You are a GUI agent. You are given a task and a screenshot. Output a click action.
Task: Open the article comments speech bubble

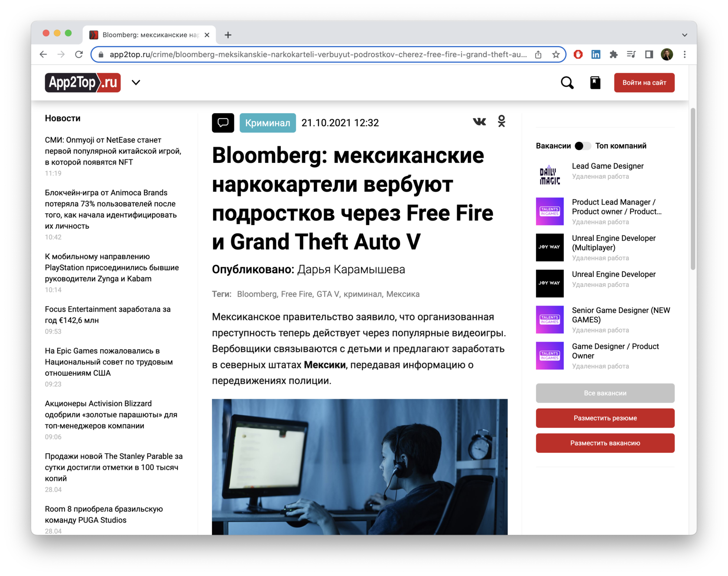(x=223, y=123)
